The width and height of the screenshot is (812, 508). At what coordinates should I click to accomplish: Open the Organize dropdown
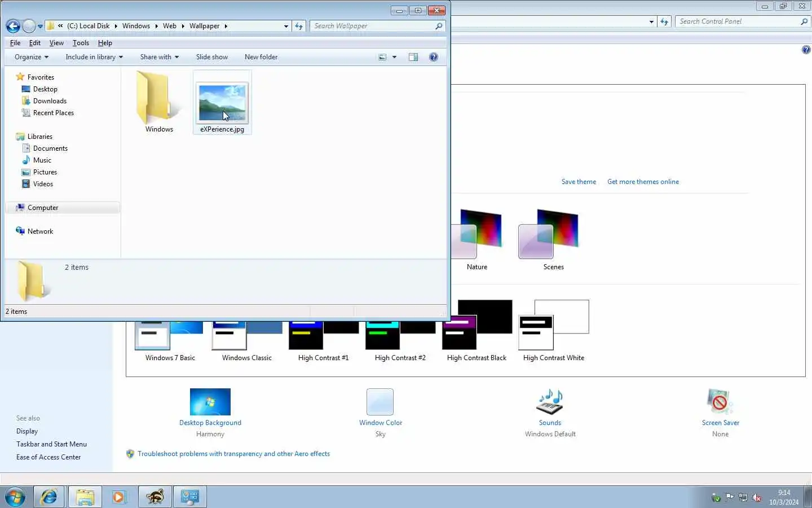32,57
